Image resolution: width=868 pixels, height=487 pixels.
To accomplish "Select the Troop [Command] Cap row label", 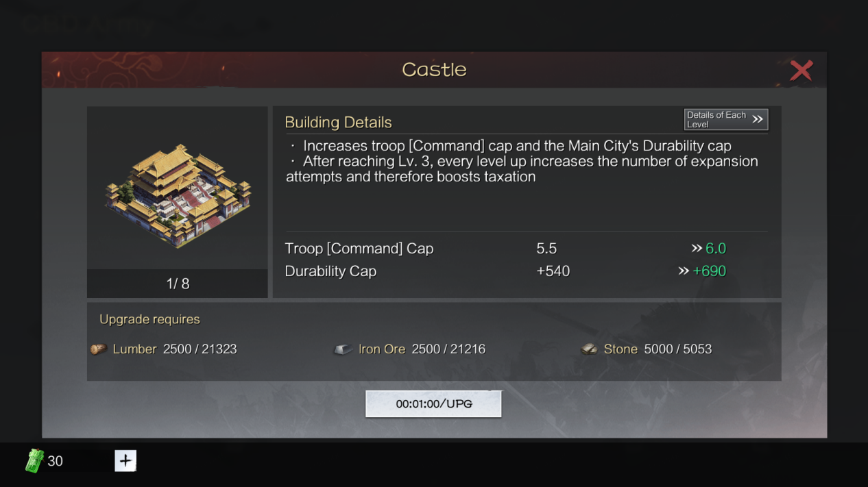I will (359, 249).
